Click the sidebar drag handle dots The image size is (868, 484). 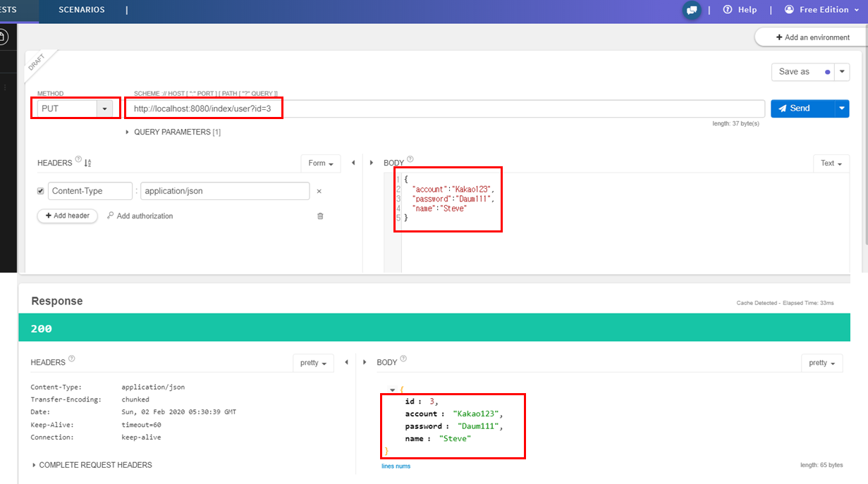(x=4, y=87)
